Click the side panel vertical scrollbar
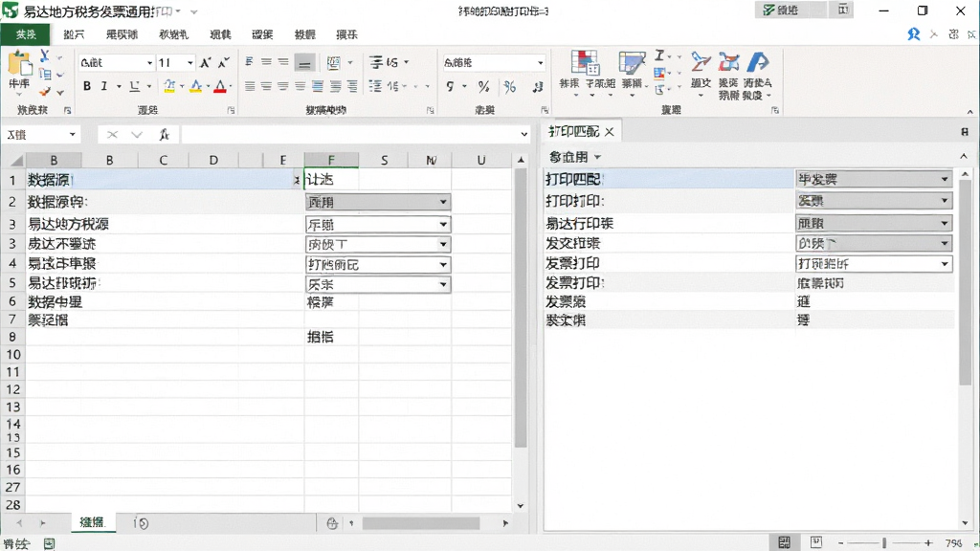Viewport: 980px width, 551px height. pyautogui.click(x=965, y=281)
